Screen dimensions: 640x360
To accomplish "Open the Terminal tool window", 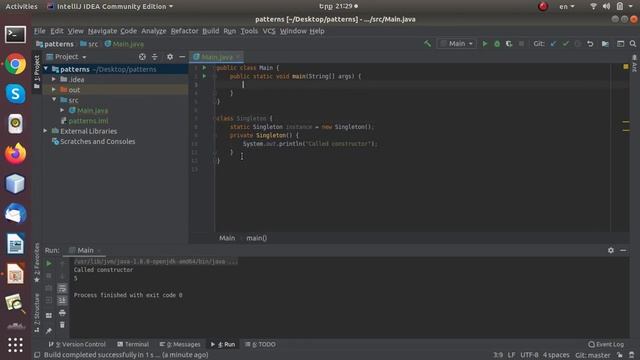I will [x=133, y=344].
